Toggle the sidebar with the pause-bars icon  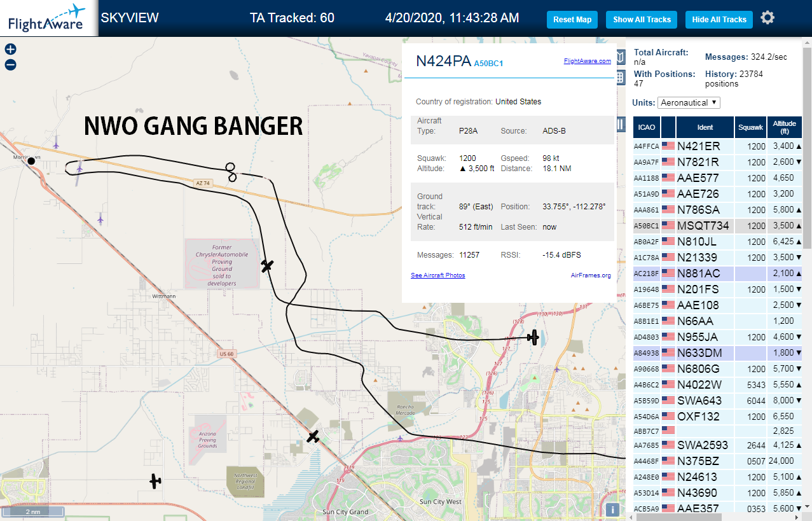pos(621,124)
